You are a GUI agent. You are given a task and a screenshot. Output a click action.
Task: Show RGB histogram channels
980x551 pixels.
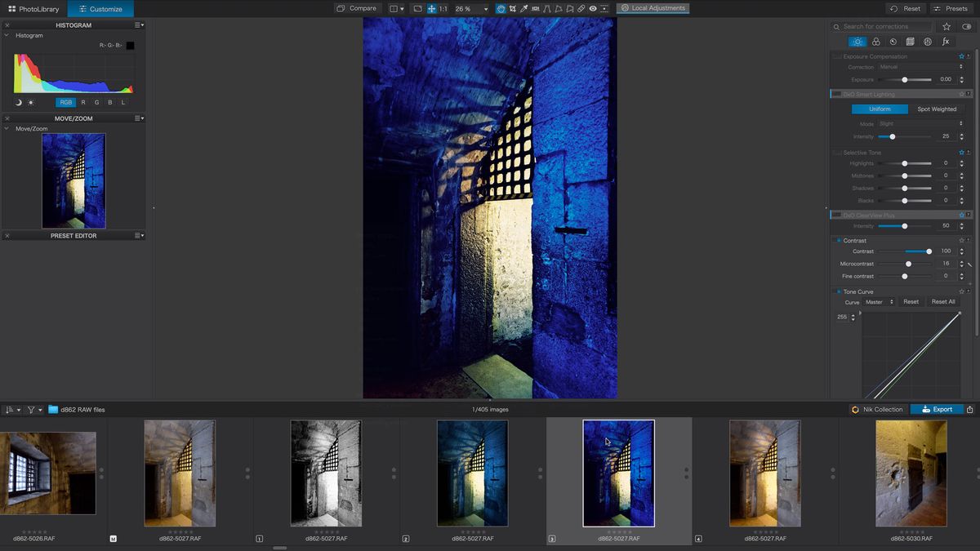click(66, 102)
